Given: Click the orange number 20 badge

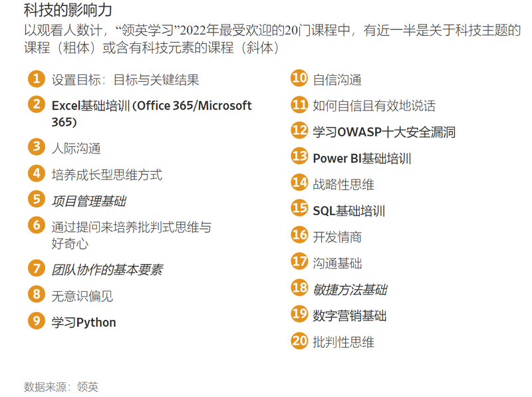Looking at the screenshot, I should (299, 340).
